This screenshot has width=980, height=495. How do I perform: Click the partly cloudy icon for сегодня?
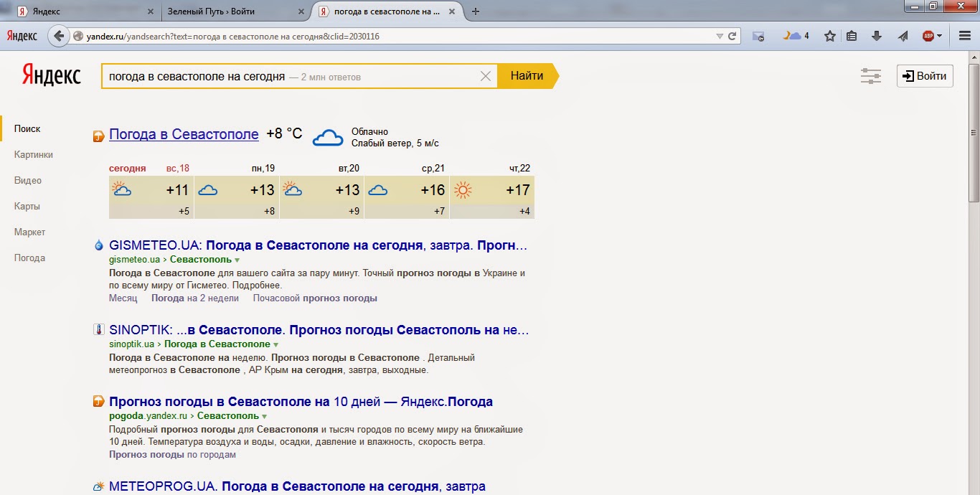[122, 189]
